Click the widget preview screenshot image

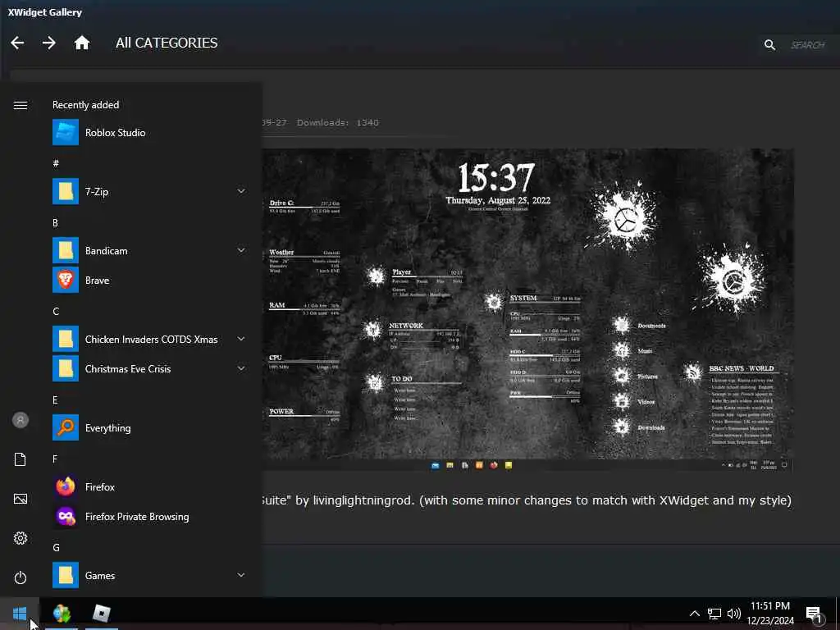point(527,310)
